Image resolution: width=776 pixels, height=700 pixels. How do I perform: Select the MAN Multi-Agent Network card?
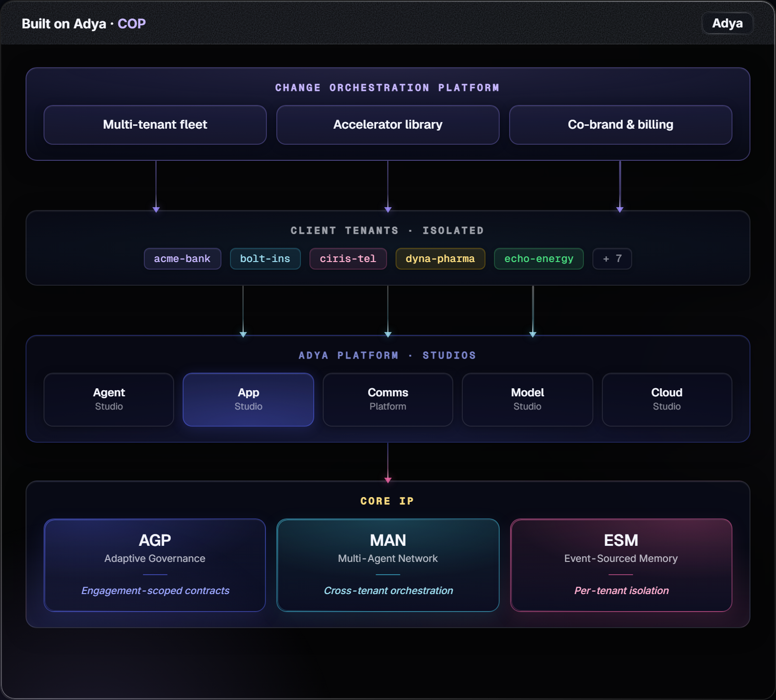388,565
